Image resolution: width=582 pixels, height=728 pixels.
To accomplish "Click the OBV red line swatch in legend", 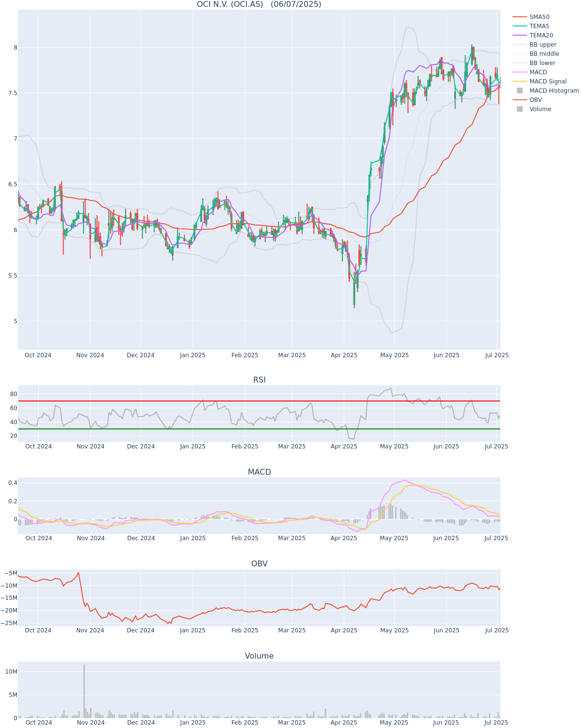I will [x=519, y=100].
